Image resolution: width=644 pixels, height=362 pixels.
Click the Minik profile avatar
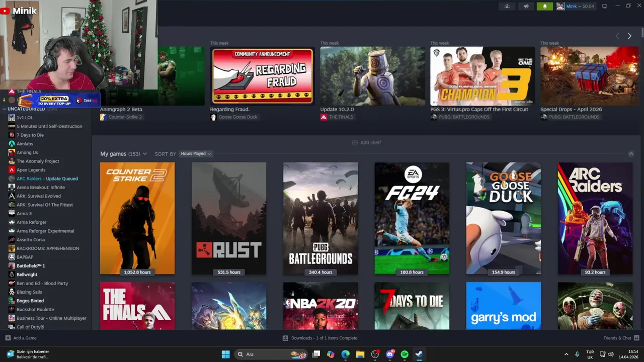pos(560,6)
